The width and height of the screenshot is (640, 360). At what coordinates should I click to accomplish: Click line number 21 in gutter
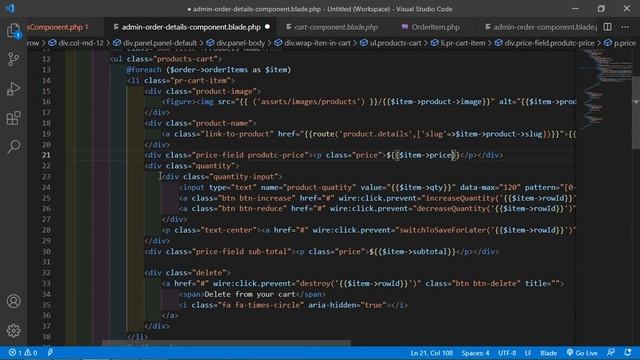point(46,155)
